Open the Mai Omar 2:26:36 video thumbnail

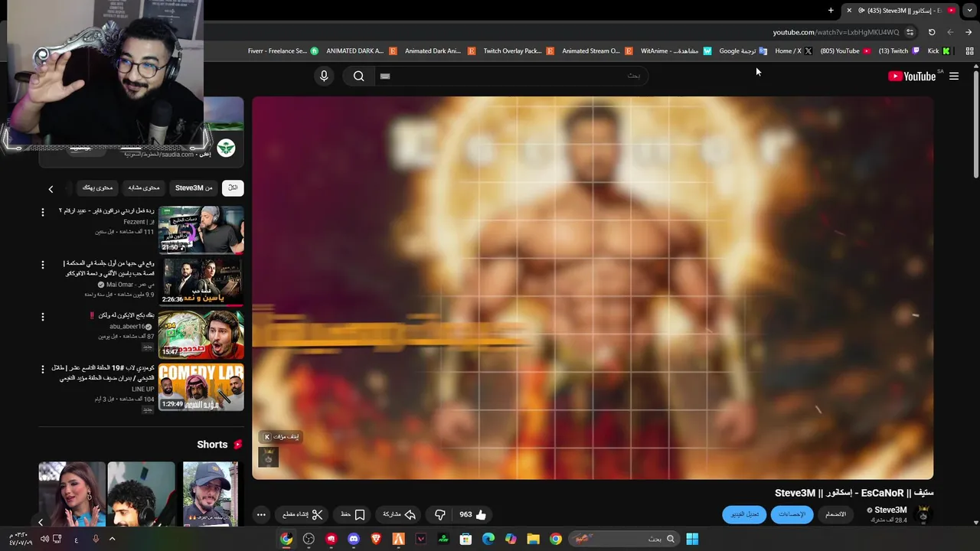tap(201, 282)
